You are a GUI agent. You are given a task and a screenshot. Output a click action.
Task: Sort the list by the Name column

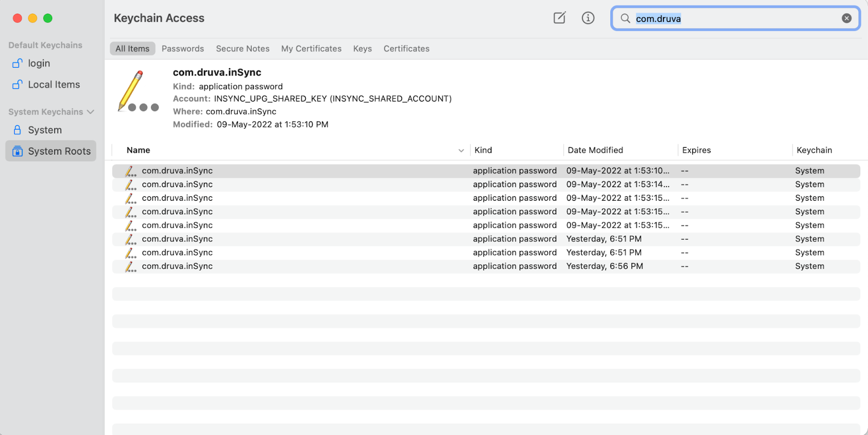[138, 150]
